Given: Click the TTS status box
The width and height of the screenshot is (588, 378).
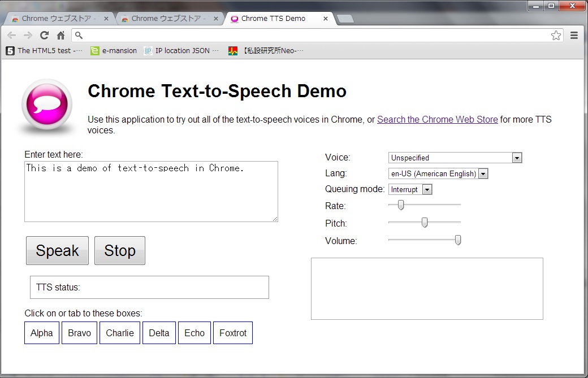Looking at the screenshot, I should [x=149, y=288].
